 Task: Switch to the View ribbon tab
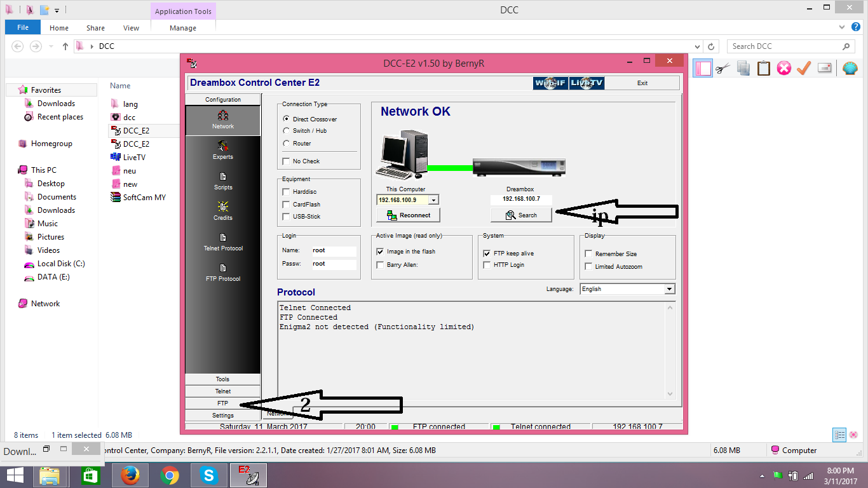[x=132, y=28]
